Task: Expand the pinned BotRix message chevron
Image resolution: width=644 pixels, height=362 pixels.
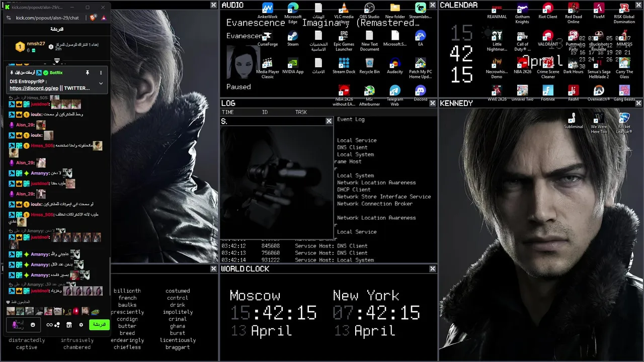Action: [101, 83]
